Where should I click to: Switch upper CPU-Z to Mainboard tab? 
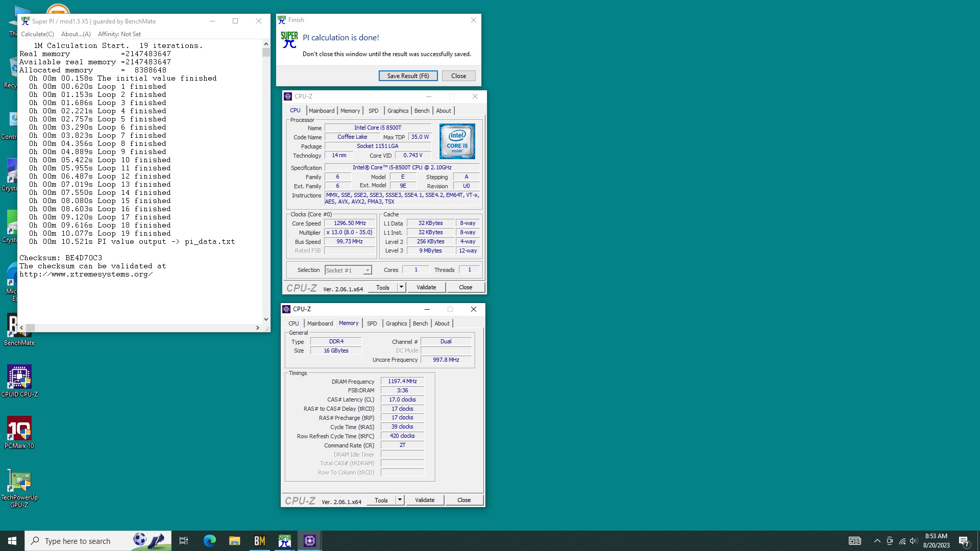click(x=322, y=111)
